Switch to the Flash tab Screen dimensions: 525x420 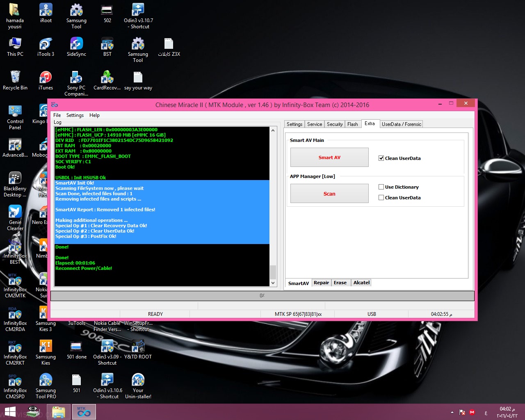[x=353, y=124]
